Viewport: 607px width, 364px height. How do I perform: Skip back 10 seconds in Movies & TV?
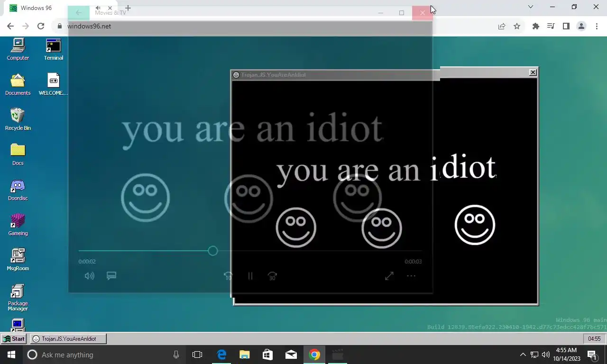point(228,276)
